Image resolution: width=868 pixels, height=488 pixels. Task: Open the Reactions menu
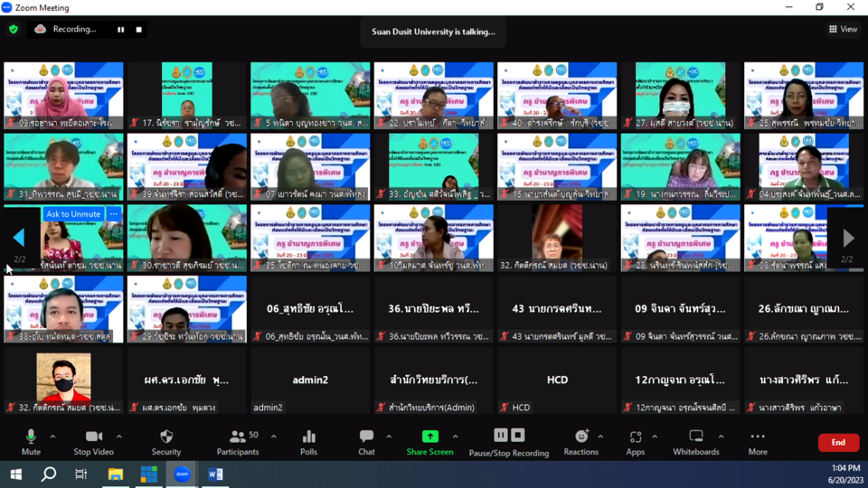coord(580,440)
